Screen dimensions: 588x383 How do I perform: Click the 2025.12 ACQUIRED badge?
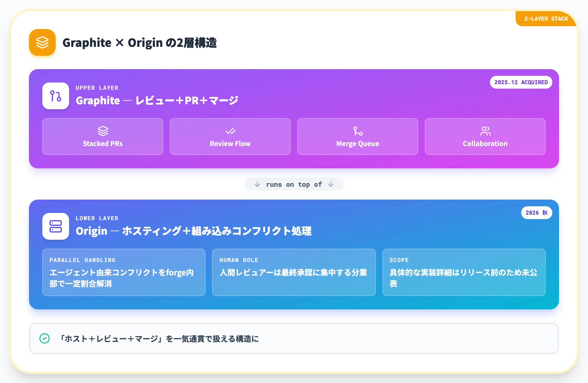pyautogui.click(x=521, y=82)
